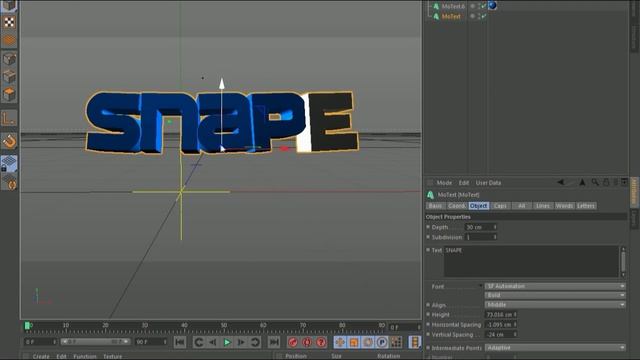Click the planar workplane icon below grid
Screen dimensions: 640x360
[x=9, y=183]
